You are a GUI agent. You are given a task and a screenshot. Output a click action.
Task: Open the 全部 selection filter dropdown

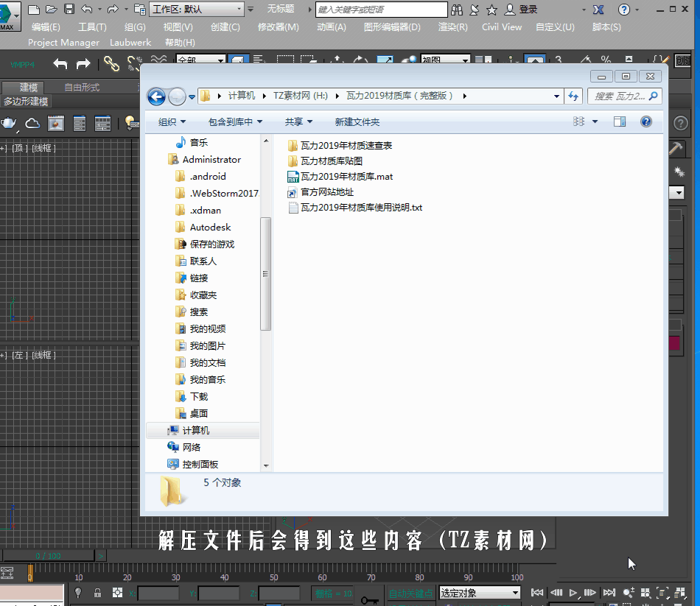coord(201,60)
